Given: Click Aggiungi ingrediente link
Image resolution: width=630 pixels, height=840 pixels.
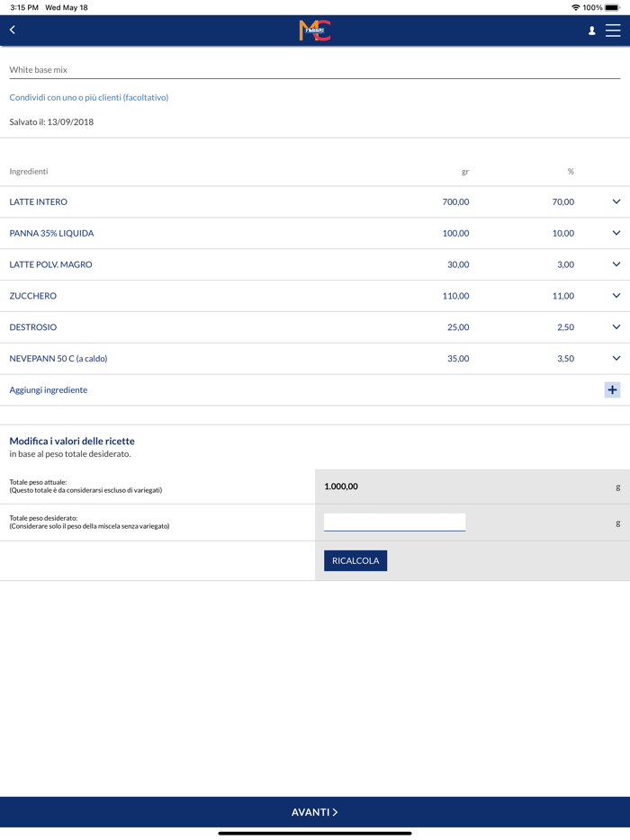Looking at the screenshot, I should [x=49, y=390].
